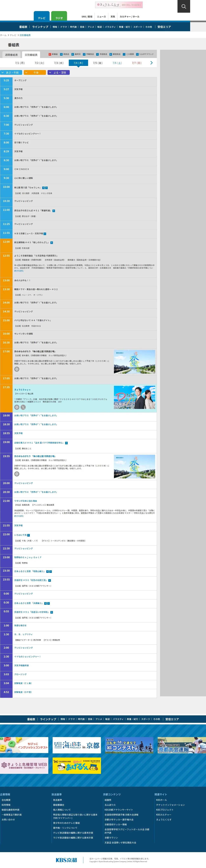Image resolution: width=206 pixels, height=868 pixels.
Task: Open ニュース in top menu
Action: click(x=101, y=16)
